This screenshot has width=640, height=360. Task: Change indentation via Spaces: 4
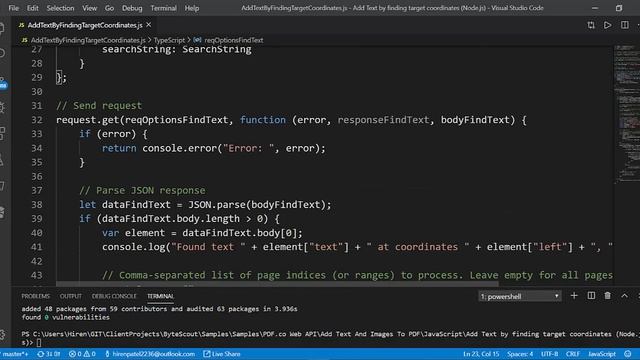pos(520,354)
